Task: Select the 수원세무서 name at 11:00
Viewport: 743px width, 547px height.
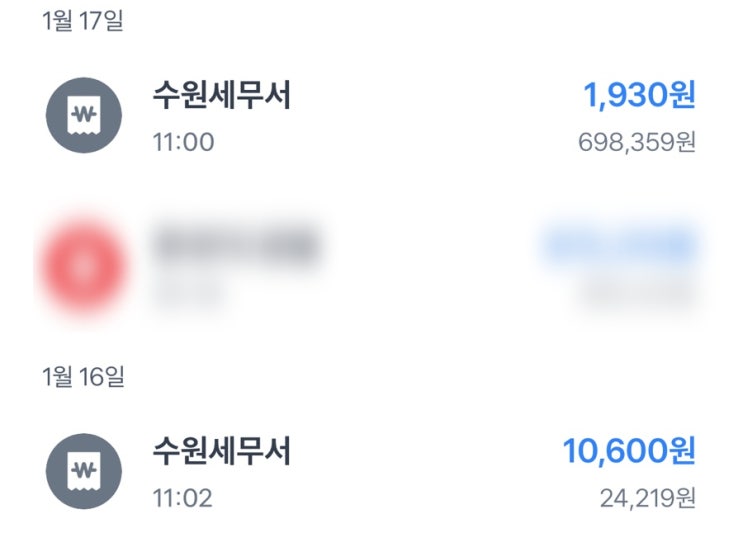Action: pyautogui.click(x=221, y=97)
